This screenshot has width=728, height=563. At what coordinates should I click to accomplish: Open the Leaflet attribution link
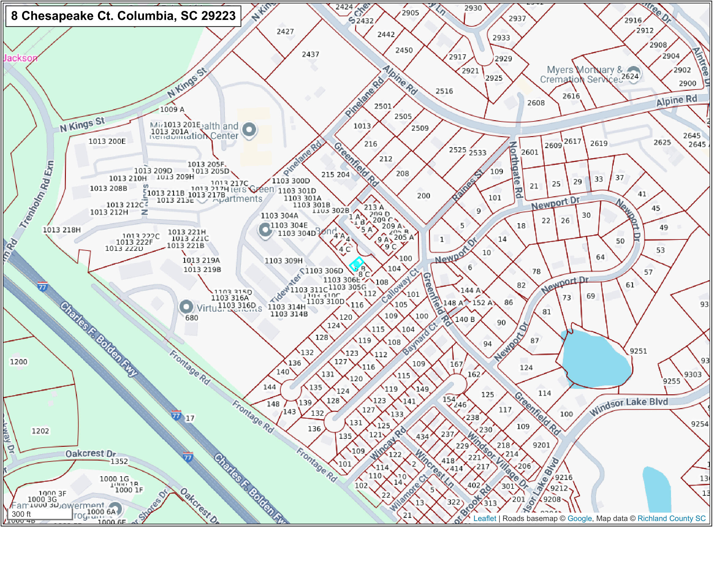(x=485, y=518)
